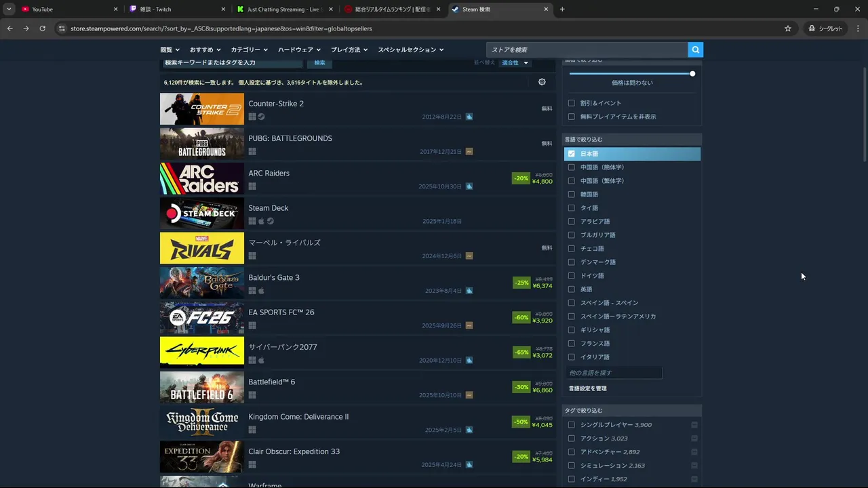868x488 pixels.
Task: Tick the 英語 language checkbox
Action: pos(571,289)
